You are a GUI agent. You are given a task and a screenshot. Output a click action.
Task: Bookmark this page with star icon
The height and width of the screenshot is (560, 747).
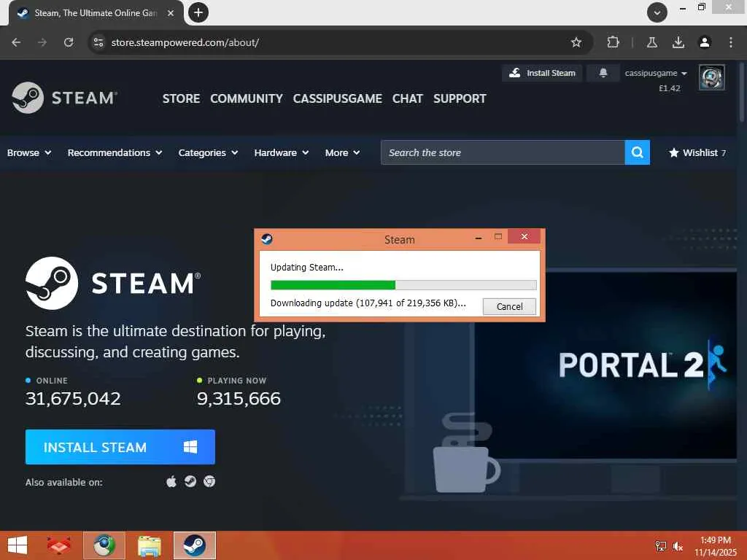click(x=576, y=42)
